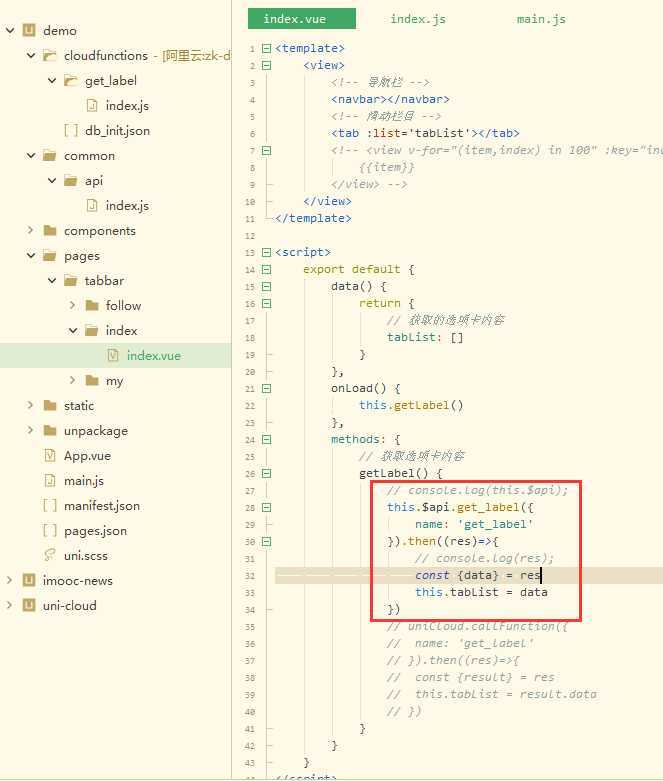Viewport: 663px width, 781px height.
Task: Click the pages.json file icon
Action: point(50,530)
